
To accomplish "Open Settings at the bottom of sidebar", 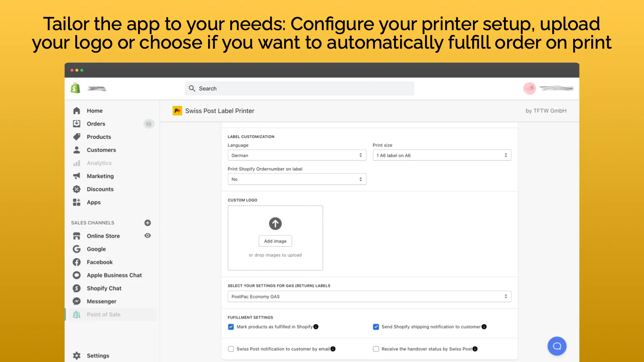I will point(97,355).
